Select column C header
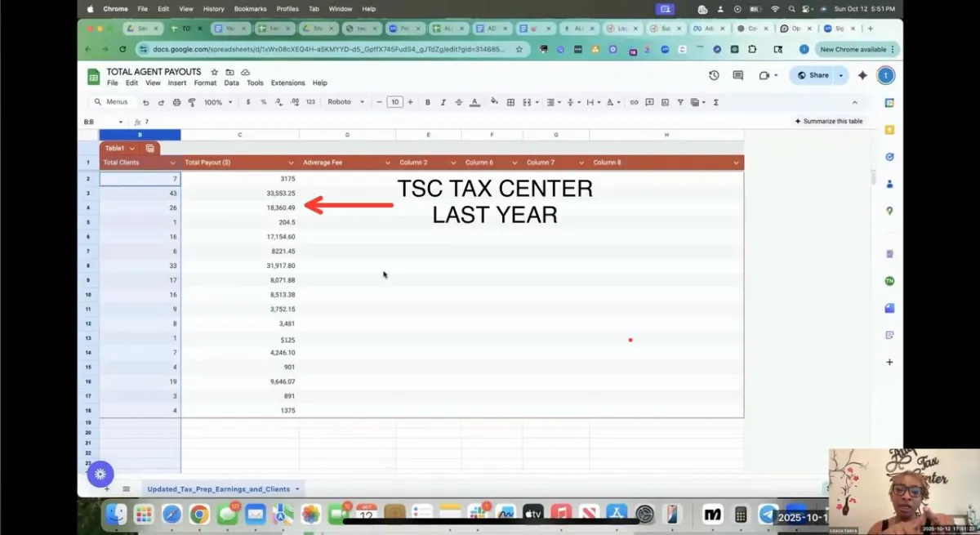 coord(240,135)
